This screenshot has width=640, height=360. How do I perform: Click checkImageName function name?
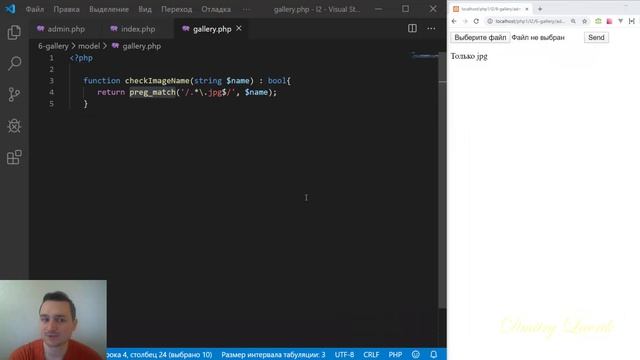(157, 81)
